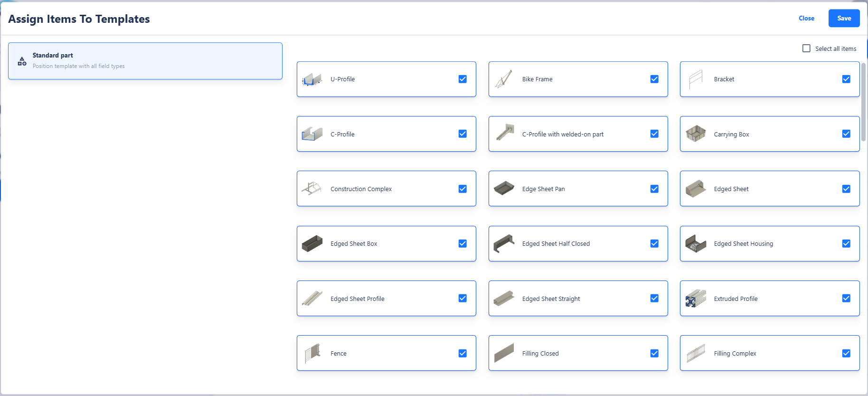
Task: Click the Standard part template shapes icon
Action: click(22, 61)
